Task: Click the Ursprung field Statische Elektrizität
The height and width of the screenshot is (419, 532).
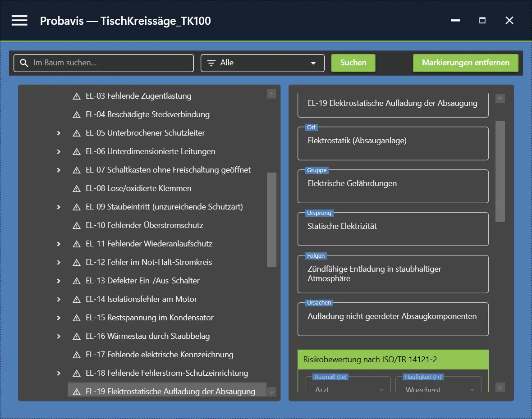Action: point(393,229)
